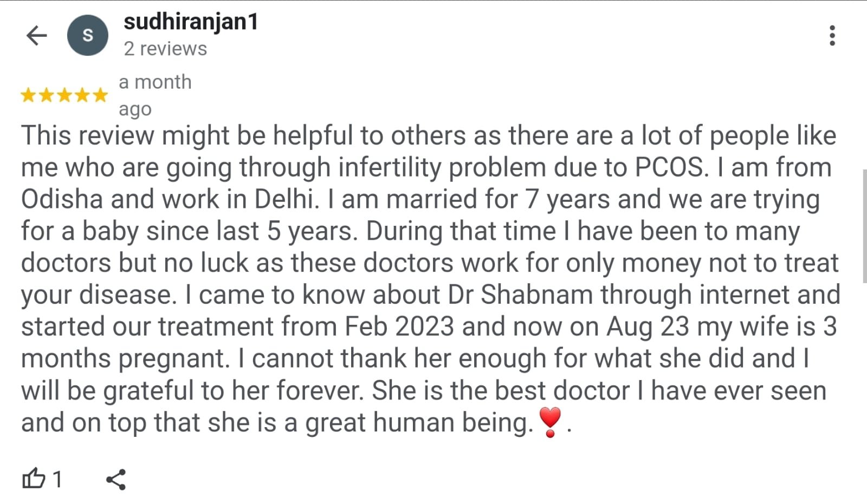The width and height of the screenshot is (867, 504).
Task: Tap the thumbs up to like the review
Action: tap(34, 479)
